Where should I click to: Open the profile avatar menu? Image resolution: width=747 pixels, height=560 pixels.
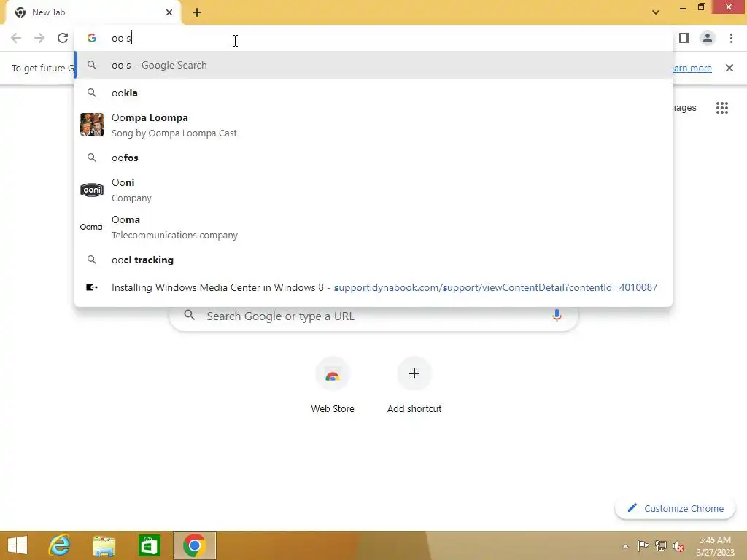[708, 38]
